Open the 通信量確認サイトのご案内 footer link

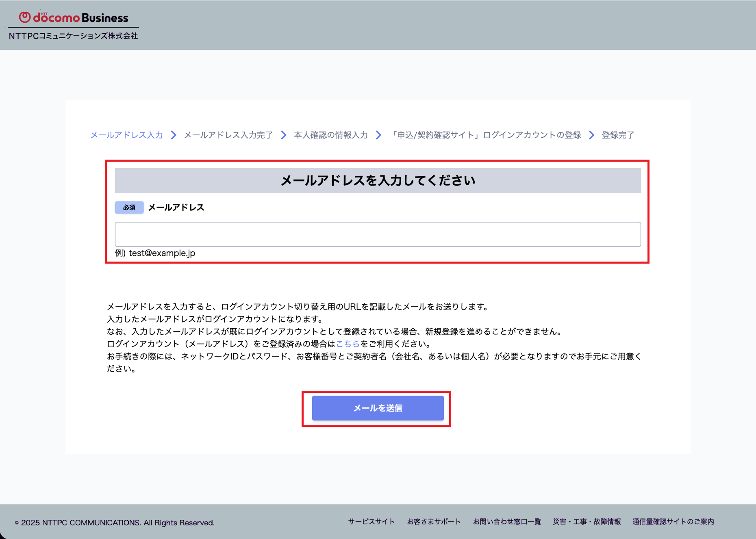(x=673, y=522)
